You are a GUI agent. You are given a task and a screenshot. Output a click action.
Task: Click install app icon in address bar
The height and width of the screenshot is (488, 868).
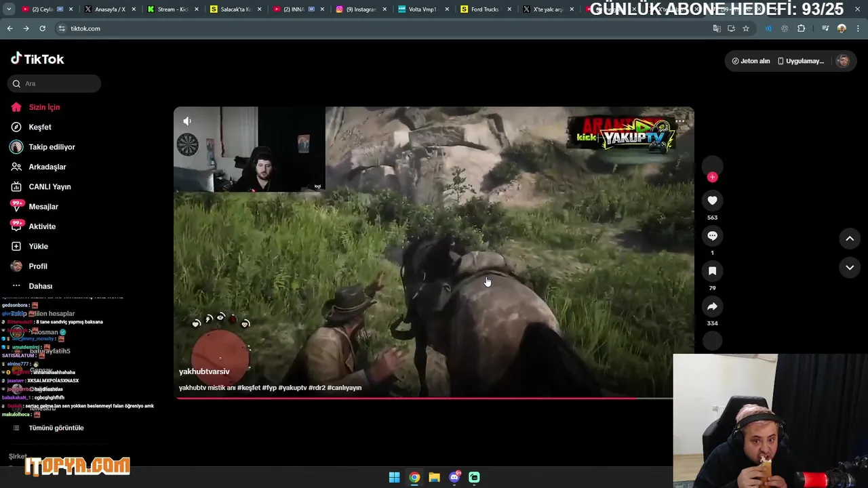click(731, 28)
